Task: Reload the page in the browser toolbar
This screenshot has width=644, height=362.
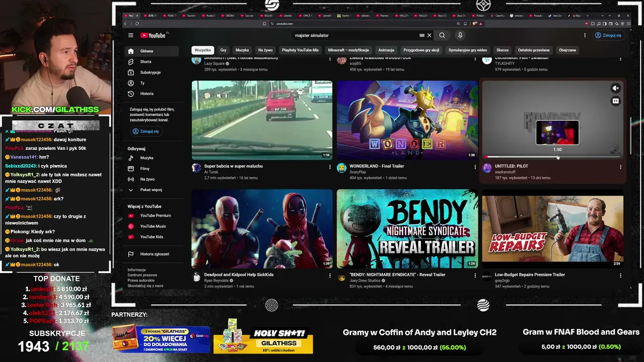Action: (x=137, y=24)
